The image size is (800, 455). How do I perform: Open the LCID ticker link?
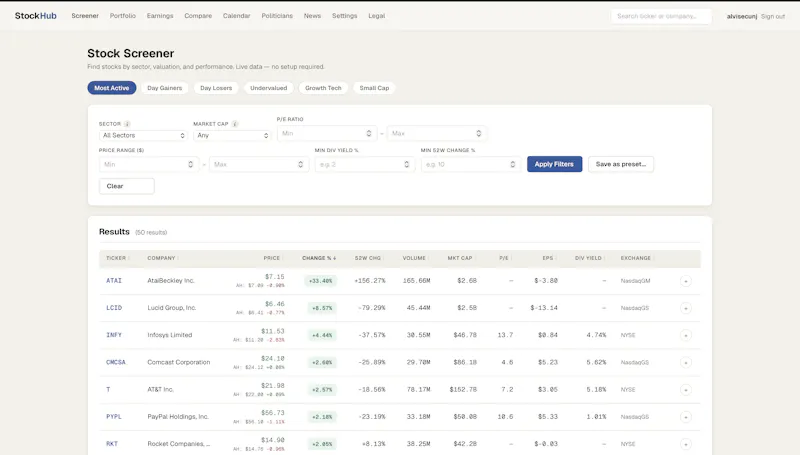(x=114, y=308)
